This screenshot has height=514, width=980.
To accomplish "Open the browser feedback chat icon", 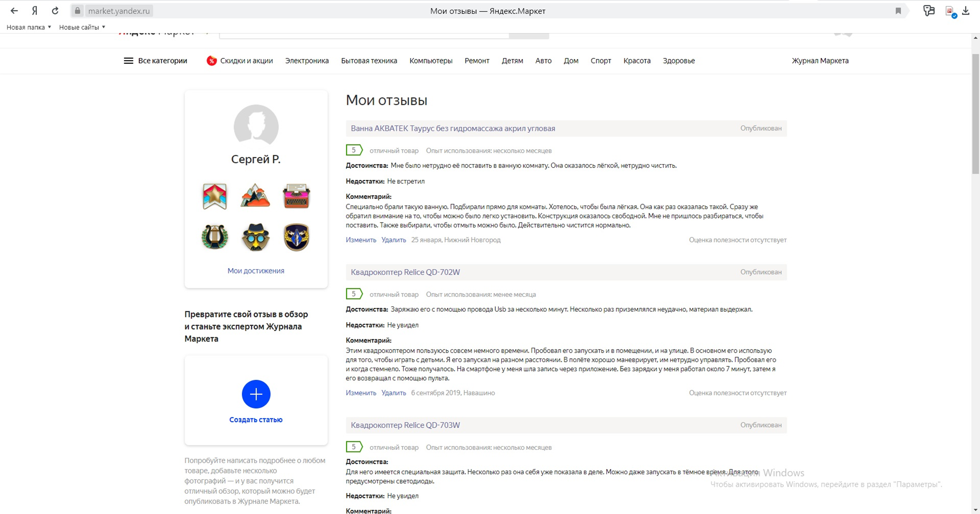I will pos(929,11).
